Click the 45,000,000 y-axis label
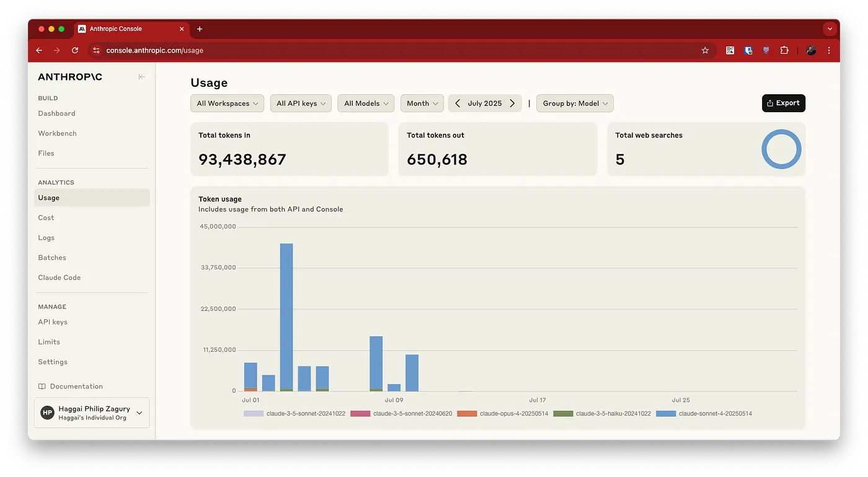This screenshot has height=477, width=868. (218, 227)
